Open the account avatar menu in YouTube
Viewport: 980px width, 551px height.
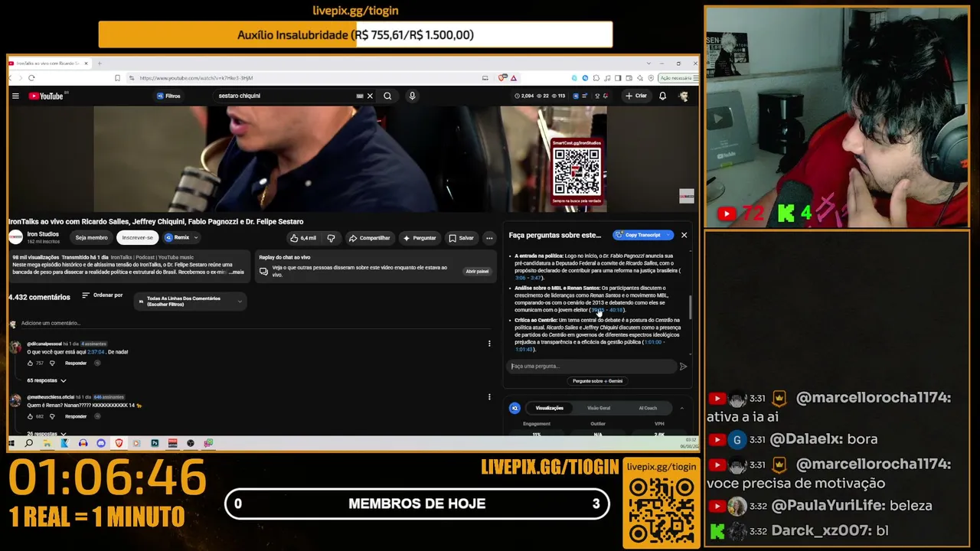pos(683,96)
